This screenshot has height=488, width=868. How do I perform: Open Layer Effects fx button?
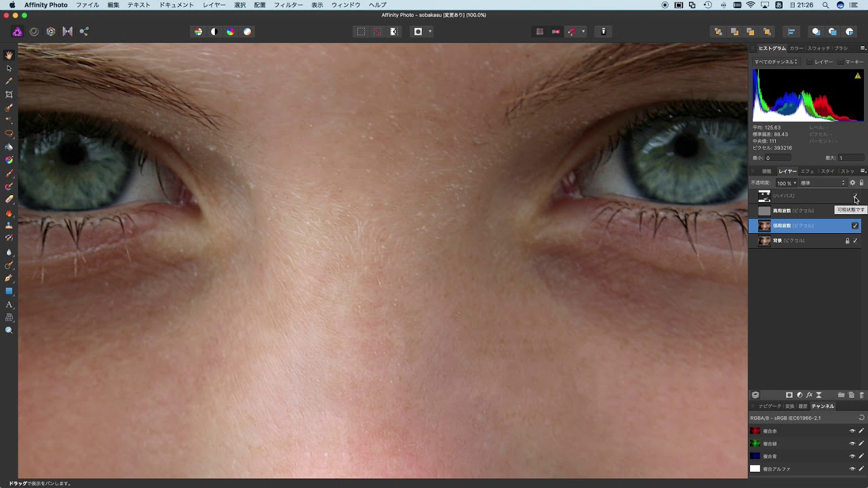(x=809, y=394)
